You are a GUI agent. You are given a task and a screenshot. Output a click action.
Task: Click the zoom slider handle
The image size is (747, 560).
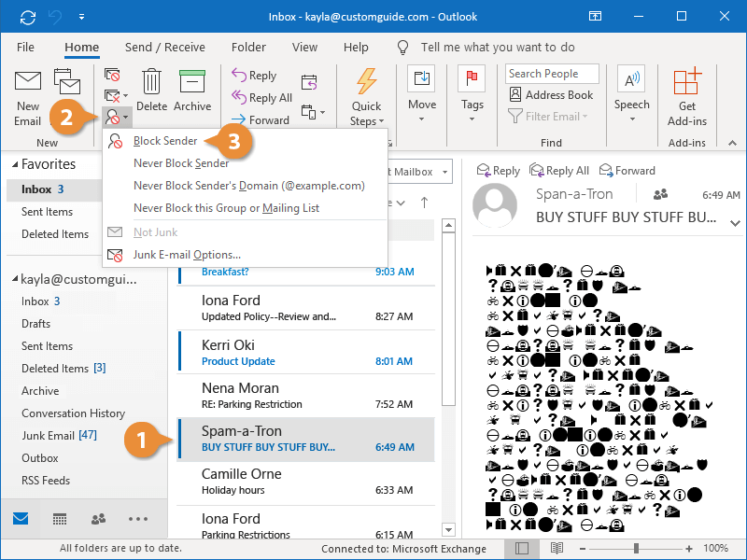tap(636, 549)
